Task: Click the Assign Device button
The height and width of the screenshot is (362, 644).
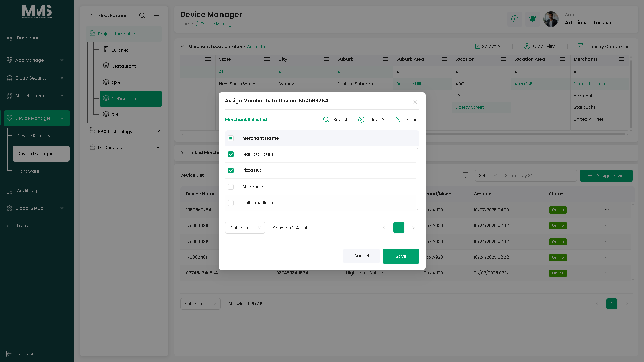Action: 606,176
